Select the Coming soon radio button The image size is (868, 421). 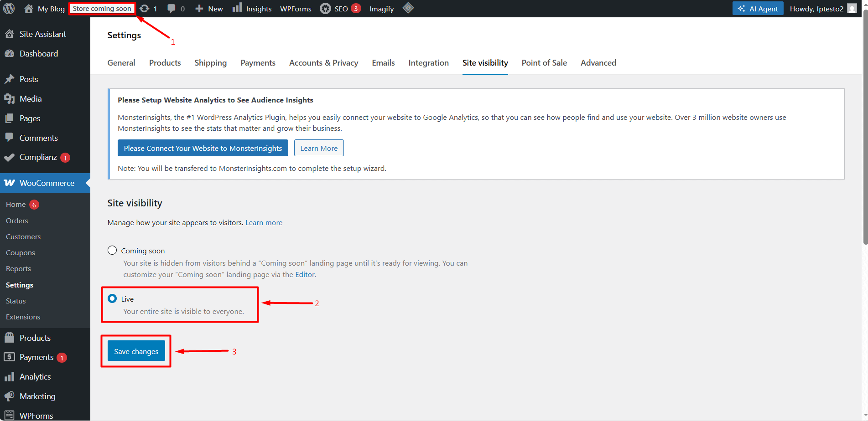112,250
